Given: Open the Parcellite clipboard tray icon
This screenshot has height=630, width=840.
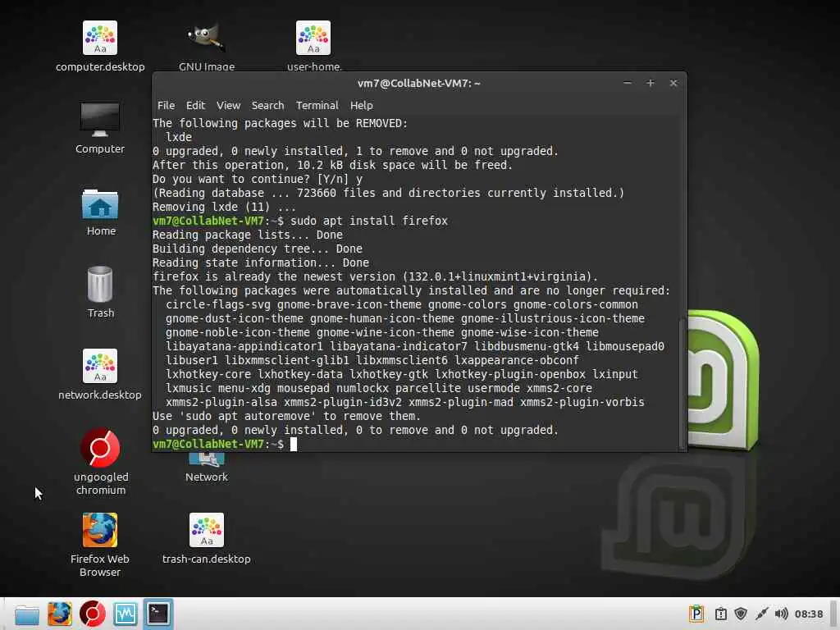Looking at the screenshot, I should [696, 614].
